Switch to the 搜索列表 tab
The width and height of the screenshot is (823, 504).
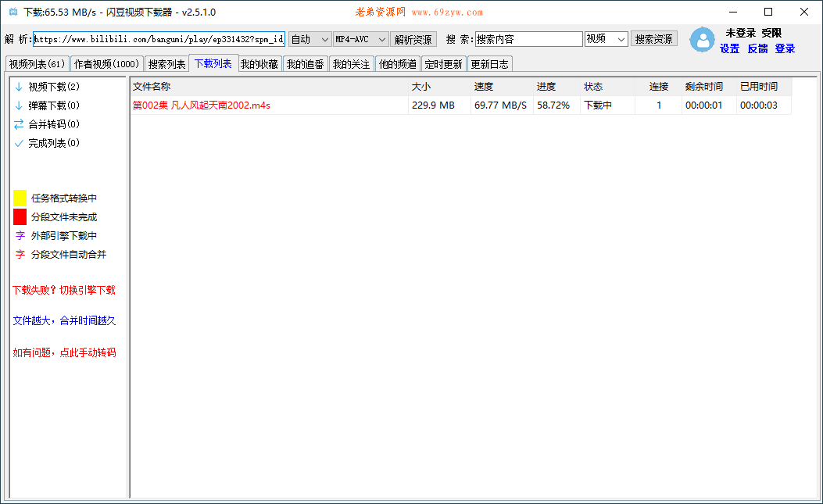point(166,64)
